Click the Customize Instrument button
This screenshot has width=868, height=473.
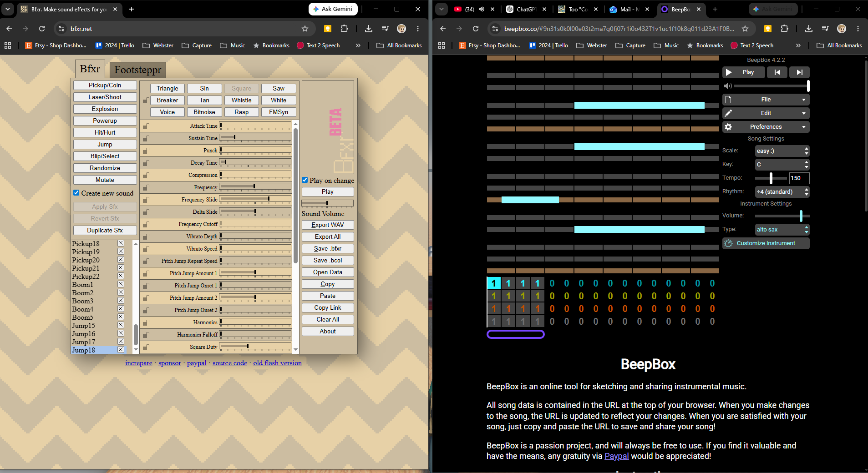(766, 243)
